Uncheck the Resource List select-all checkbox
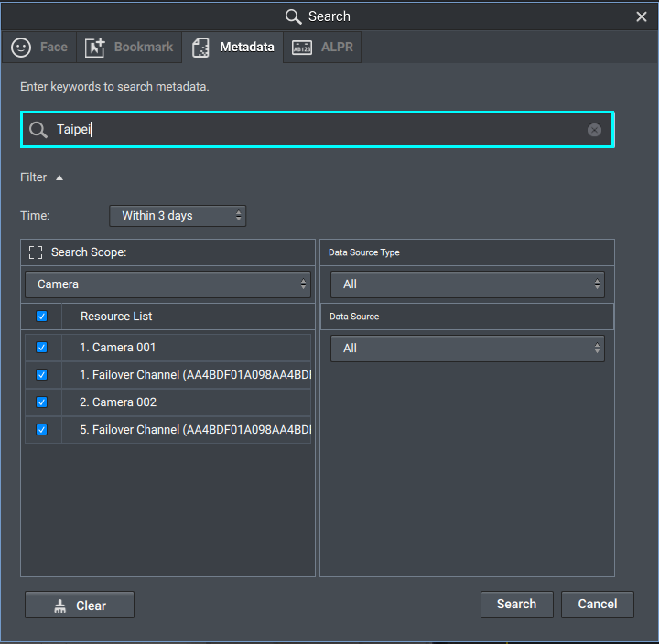Viewport: 659px width, 644px height. tap(41, 317)
